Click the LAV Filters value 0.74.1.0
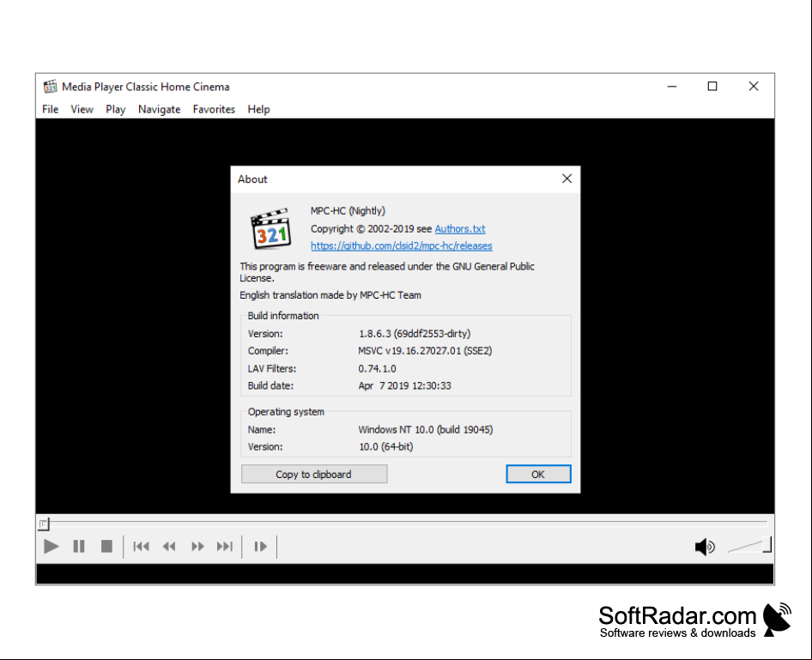Image resolution: width=812 pixels, height=660 pixels. [x=377, y=368]
